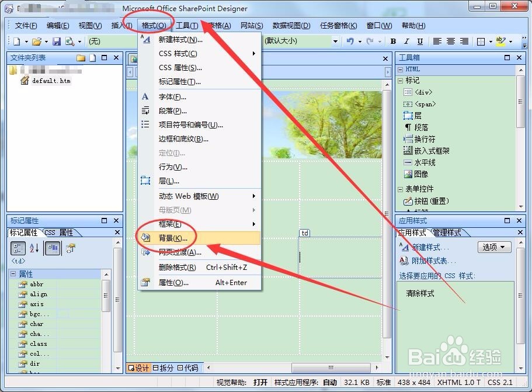
Task: Switch to 代码 code view
Action: (187, 368)
